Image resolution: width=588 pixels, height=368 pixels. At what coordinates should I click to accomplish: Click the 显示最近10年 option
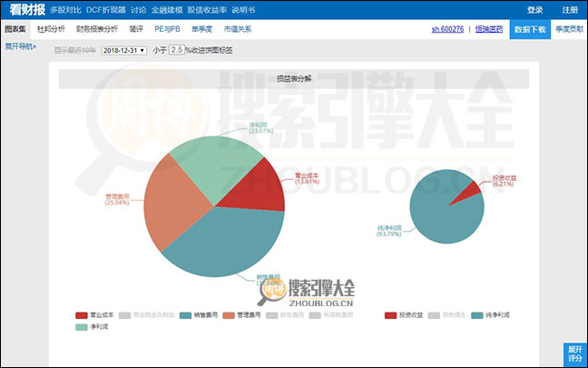pos(75,50)
